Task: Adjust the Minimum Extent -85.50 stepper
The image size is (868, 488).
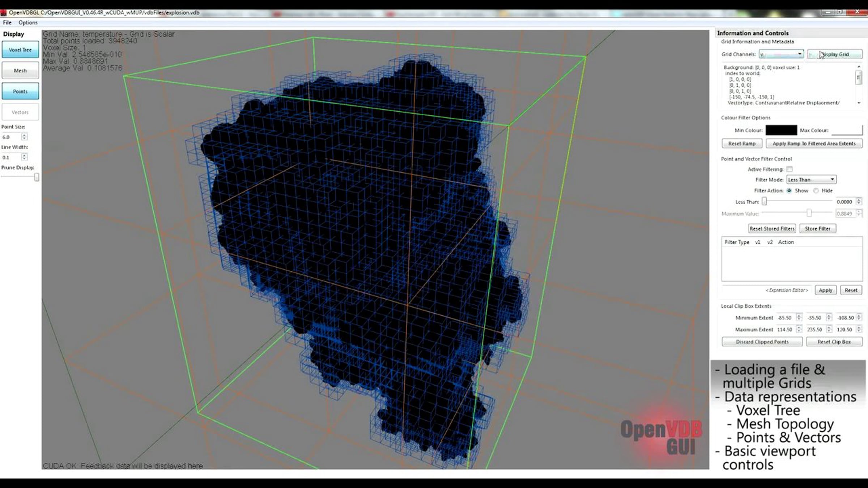Action: tap(799, 318)
